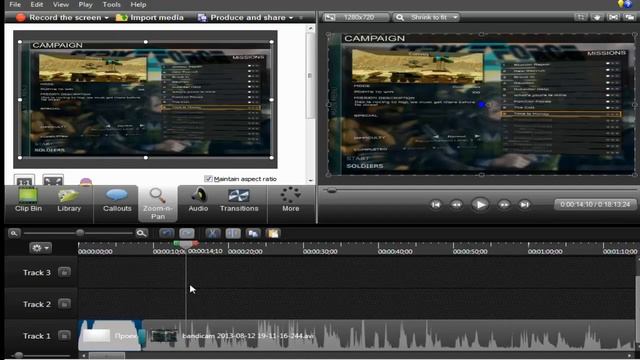The height and width of the screenshot is (360, 640).
Task: Click the blue help question icon
Action: coord(628,4)
